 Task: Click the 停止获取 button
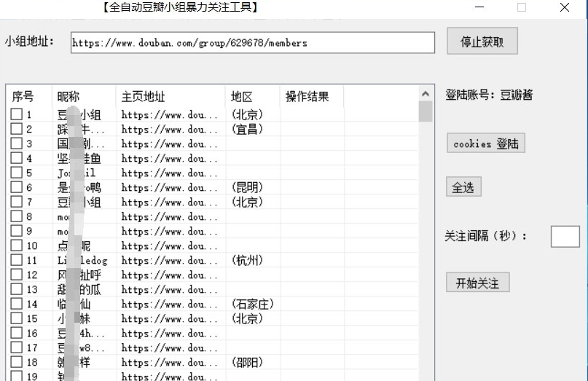482,41
